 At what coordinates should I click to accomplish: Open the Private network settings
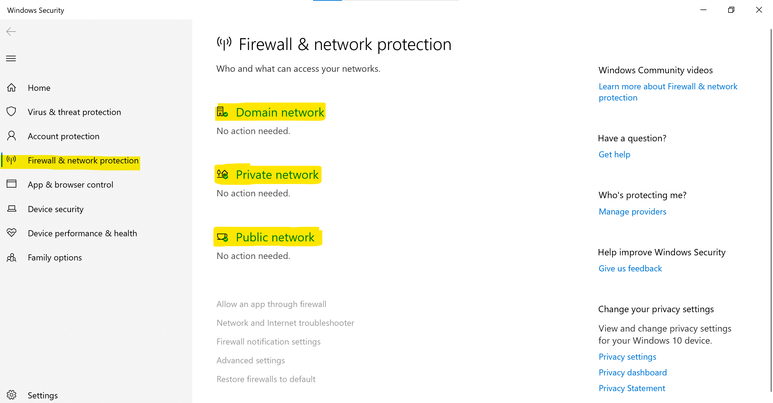tap(277, 175)
